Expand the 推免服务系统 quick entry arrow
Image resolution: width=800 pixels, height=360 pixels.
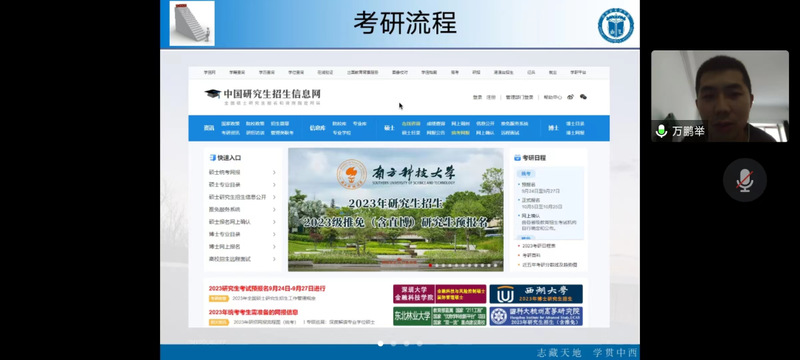(274, 210)
